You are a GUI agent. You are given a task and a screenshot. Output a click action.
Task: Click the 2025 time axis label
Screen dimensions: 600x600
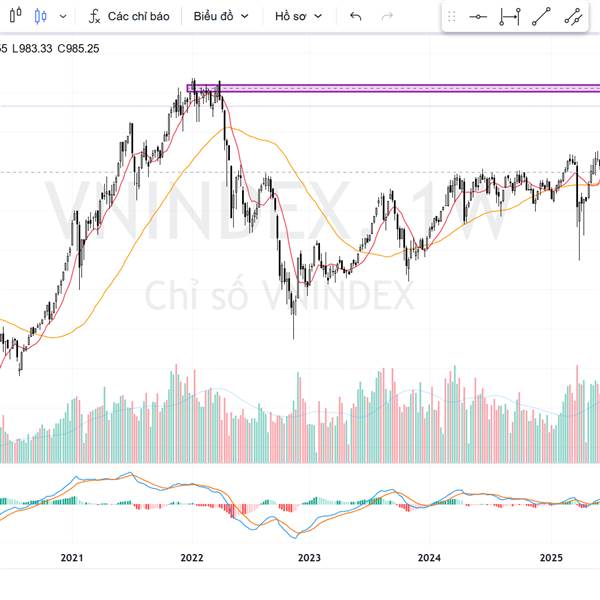click(551, 558)
